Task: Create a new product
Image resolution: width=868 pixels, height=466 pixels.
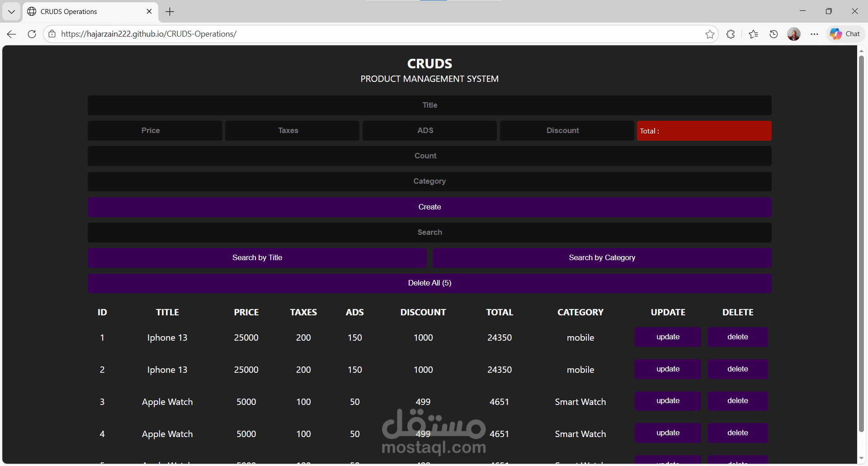Action: [429, 207]
